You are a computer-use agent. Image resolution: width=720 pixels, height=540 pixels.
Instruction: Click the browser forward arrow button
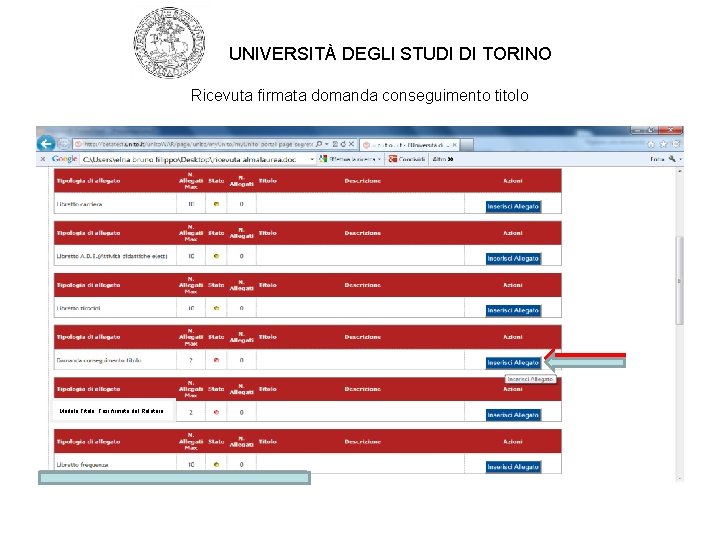tap(63, 144)
